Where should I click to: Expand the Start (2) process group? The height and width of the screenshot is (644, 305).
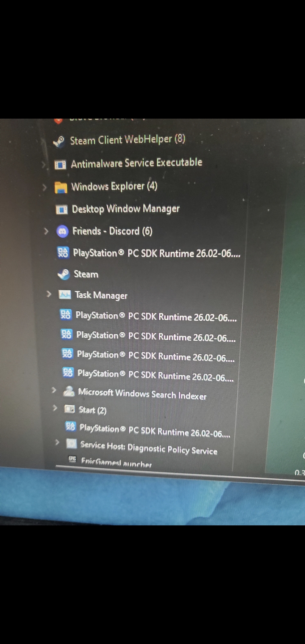coord(55,408)
